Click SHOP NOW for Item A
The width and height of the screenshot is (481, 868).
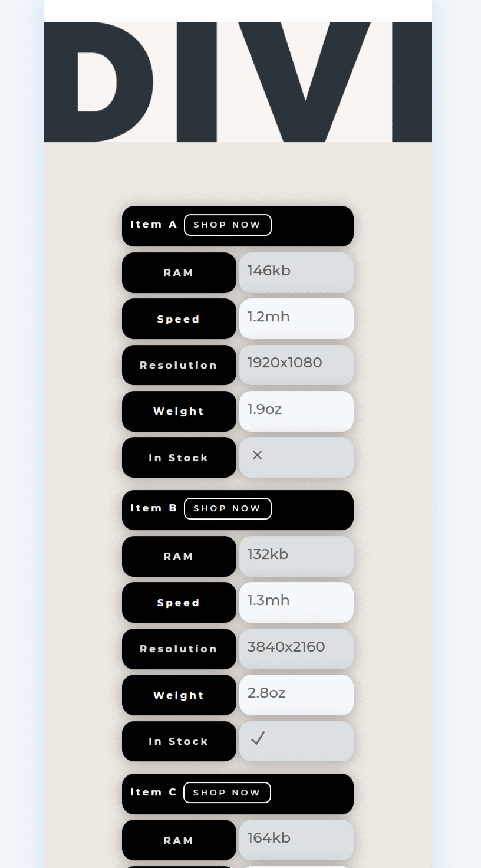tap(228, 225)
